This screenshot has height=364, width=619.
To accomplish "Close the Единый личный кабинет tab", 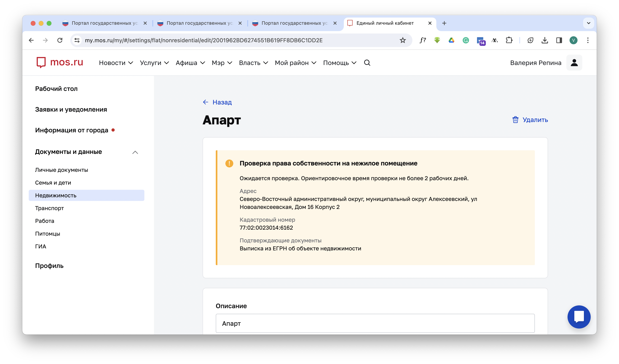I will [430, 23].
